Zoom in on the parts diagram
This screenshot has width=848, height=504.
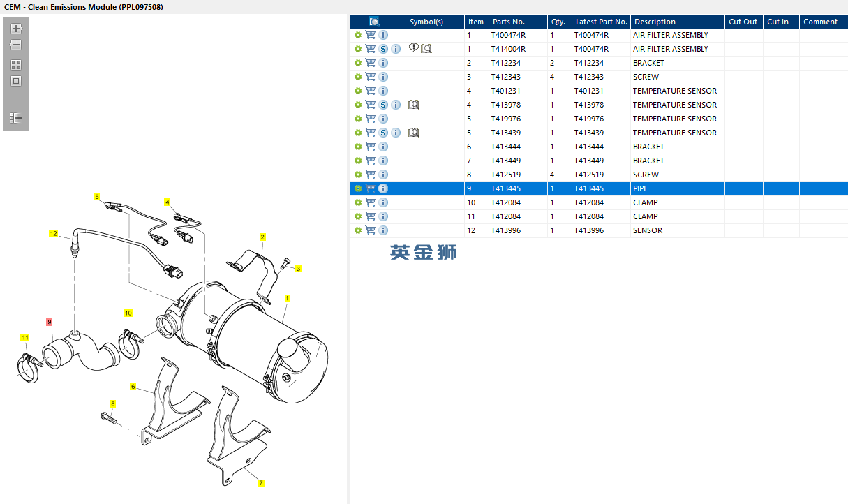click(16, 29)
